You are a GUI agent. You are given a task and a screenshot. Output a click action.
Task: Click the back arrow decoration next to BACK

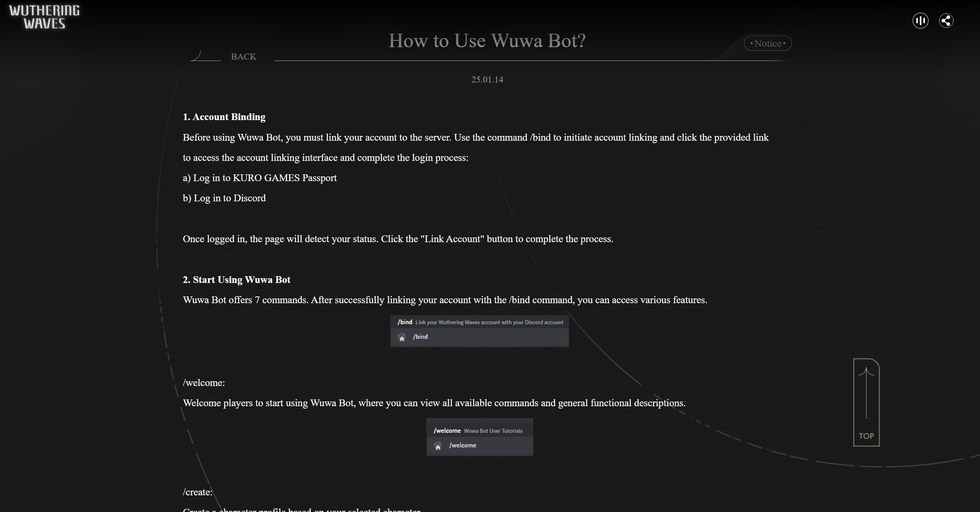(205, 56)
